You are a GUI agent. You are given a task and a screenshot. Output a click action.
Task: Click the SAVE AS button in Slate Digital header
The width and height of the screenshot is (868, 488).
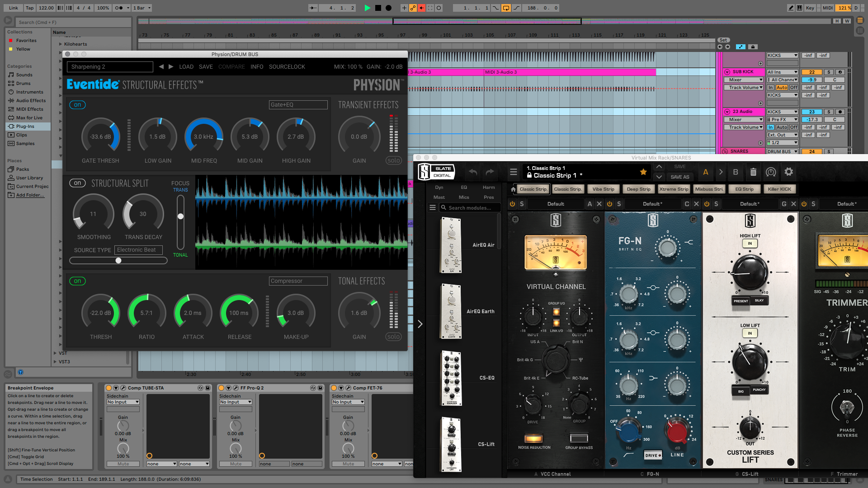point(679,177)
